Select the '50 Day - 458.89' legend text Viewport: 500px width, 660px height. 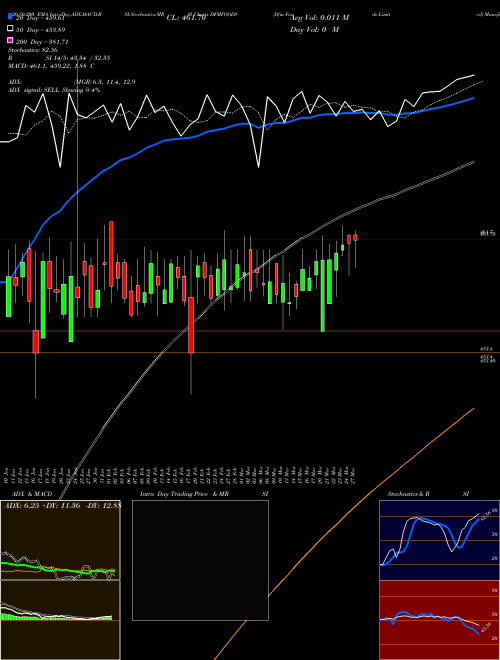(40, 30)
